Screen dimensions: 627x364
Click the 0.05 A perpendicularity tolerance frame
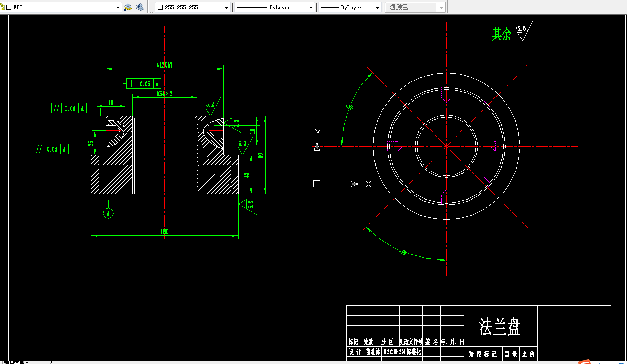pos(144,84)
